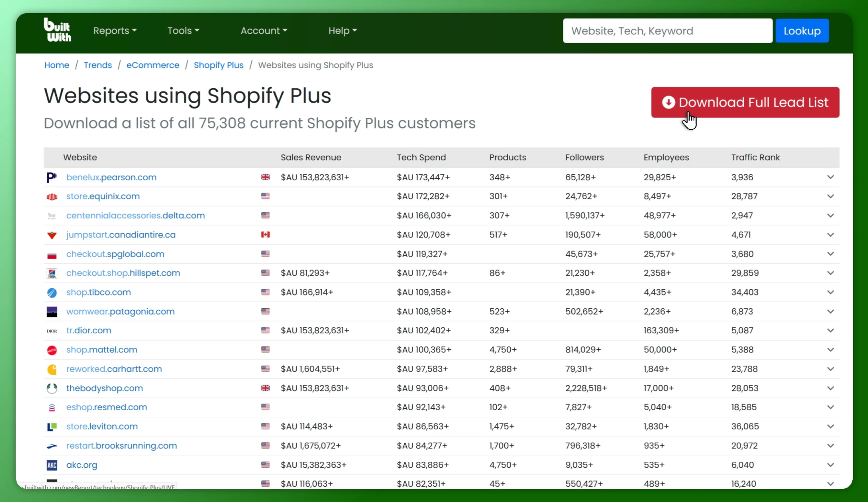868x502 pixels.
Task: Open reworked.carhartt.com link
Action: (x=114, y=369)
